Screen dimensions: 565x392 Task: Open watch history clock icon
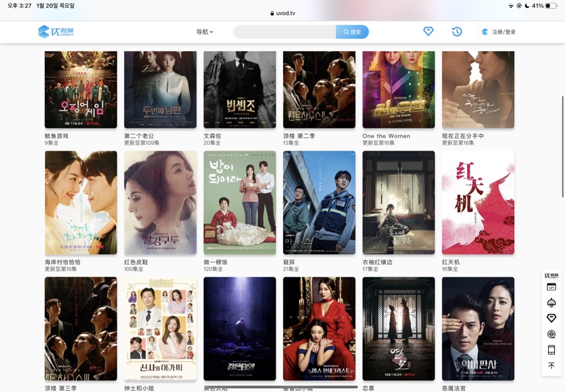point(456,32)
